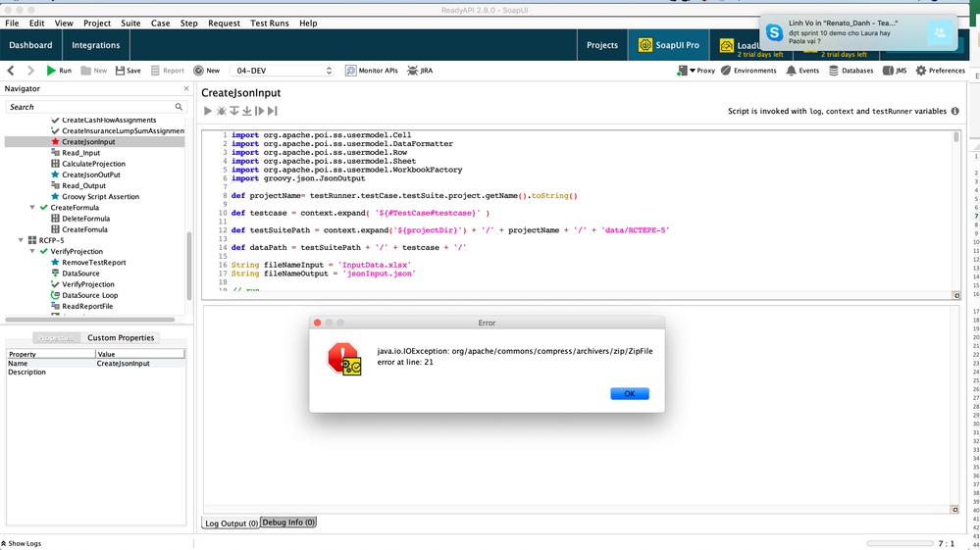The width and height of the screenshot is (980, 550).
Task: Open Preferences gear icon
Action: [919, 71]
